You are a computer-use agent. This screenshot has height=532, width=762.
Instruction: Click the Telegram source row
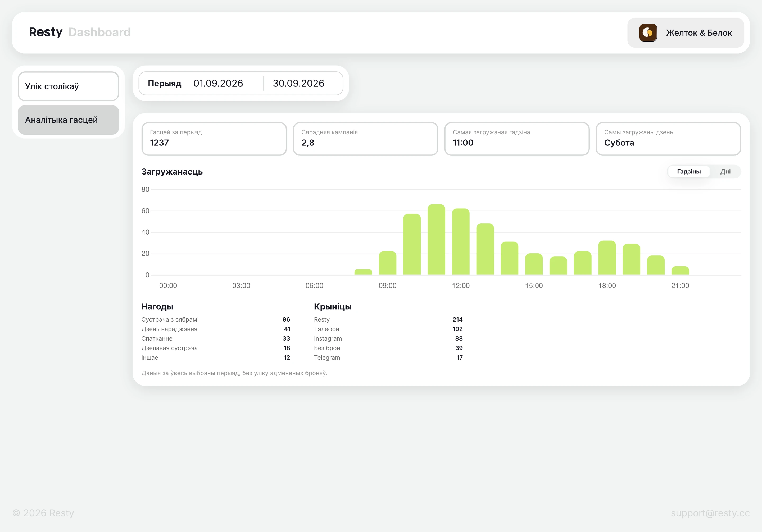point(388,357)
